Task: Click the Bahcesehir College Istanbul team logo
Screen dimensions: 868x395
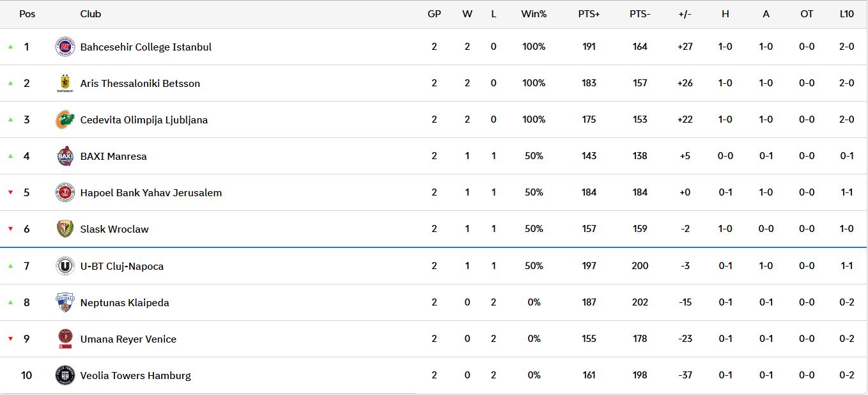Action: 65,47
